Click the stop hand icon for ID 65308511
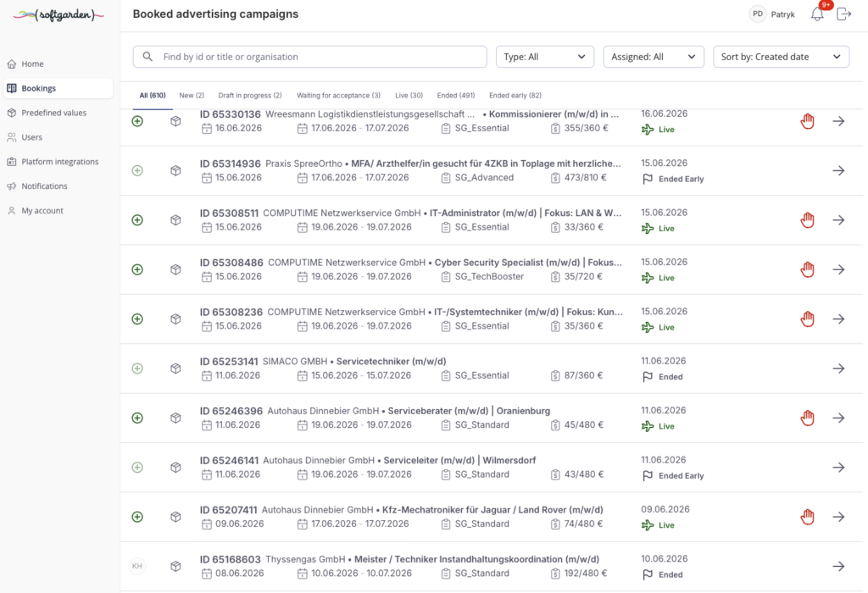Image resolution: width=868 pixels, height=593 pixels. [807, 220]
